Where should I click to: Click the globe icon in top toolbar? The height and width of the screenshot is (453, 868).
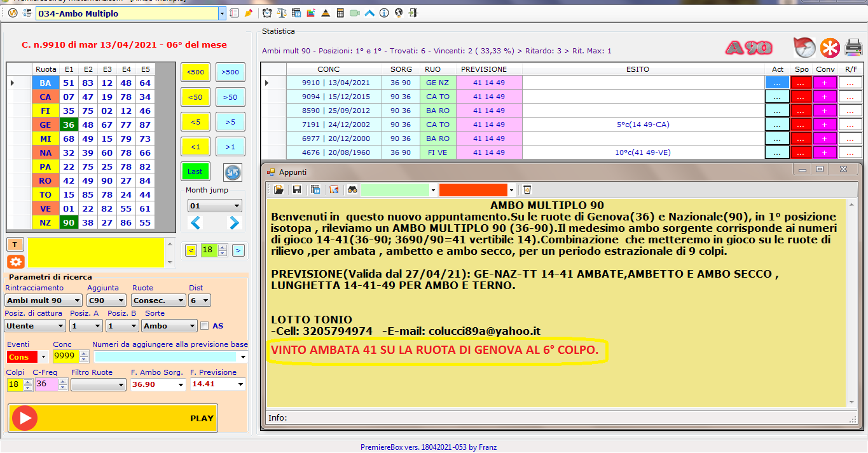pos(399,13)
